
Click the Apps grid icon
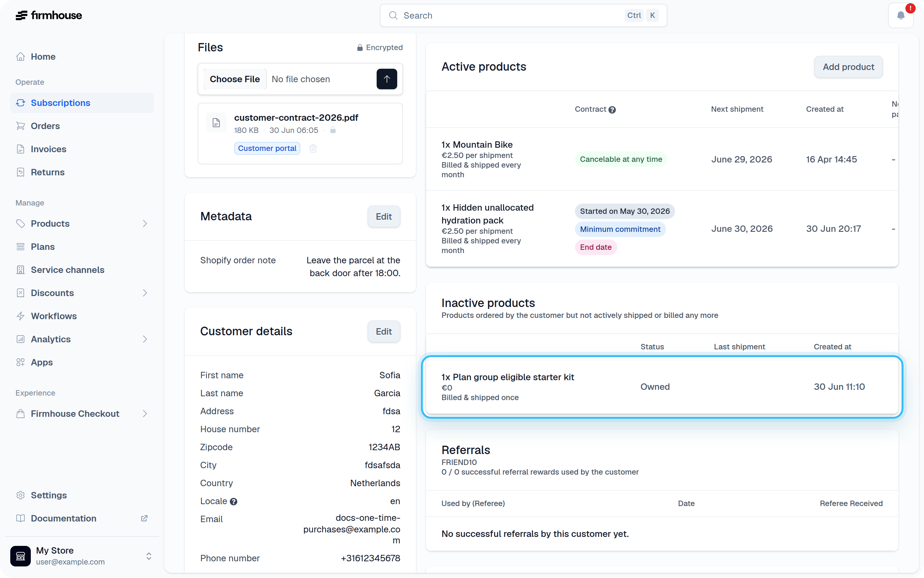21,363
